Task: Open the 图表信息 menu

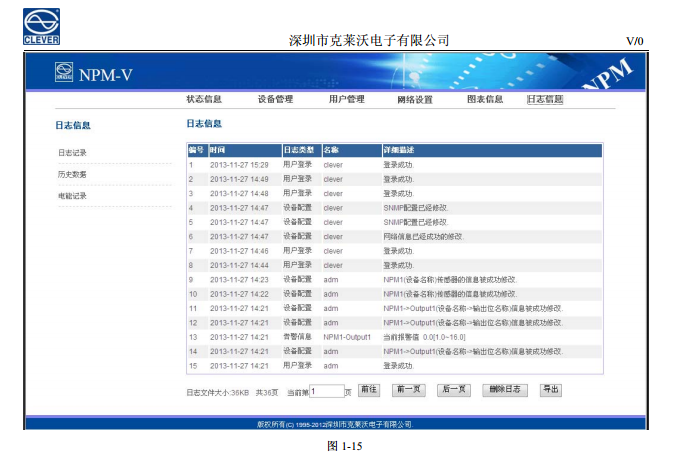Action: click(485, 99)
